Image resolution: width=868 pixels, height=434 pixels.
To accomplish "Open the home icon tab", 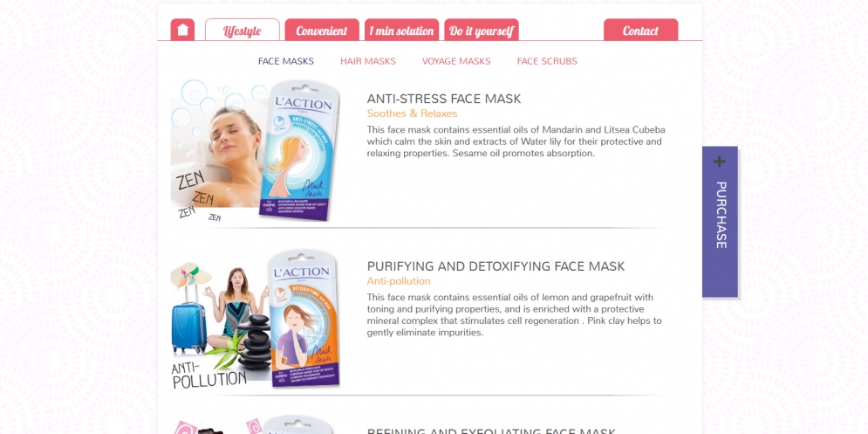I will [x=182, y=30].
